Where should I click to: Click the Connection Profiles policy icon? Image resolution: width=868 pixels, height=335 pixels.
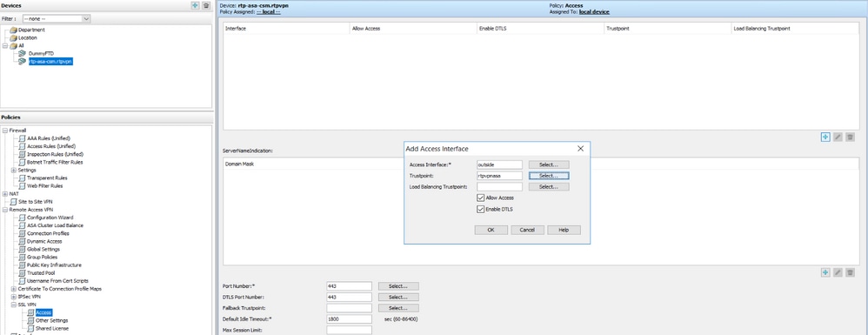[22, 233]
